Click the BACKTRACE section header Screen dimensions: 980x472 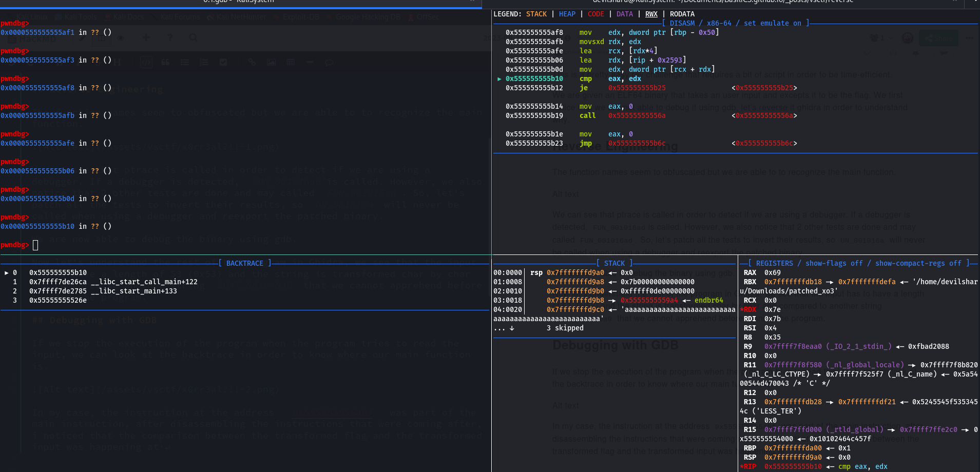pyautogui.click(x=245, y=264)
